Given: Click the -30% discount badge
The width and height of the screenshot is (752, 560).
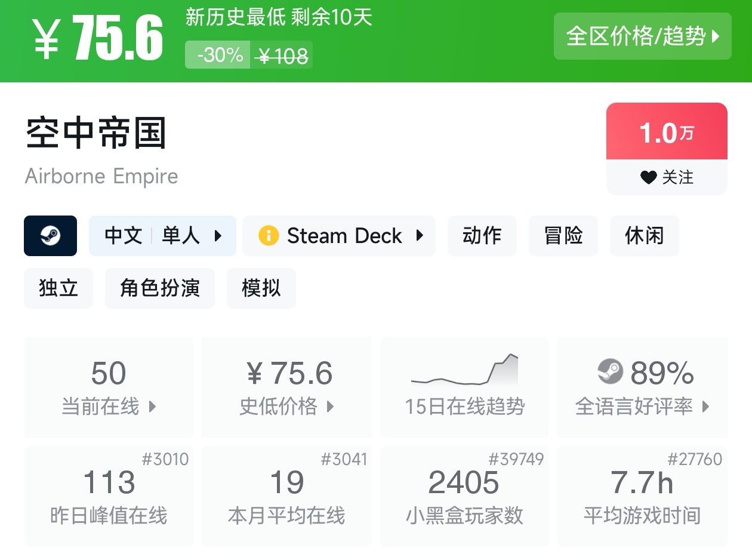Looking at the screenshot, I should (218, 55).
